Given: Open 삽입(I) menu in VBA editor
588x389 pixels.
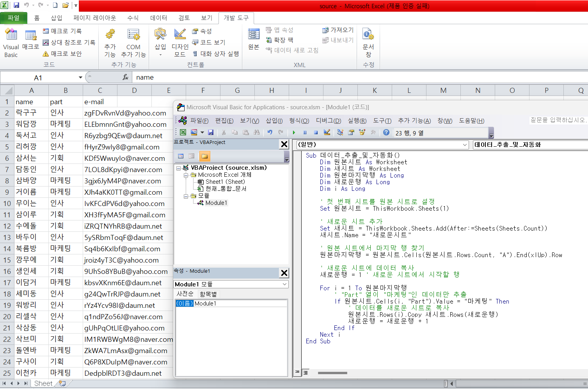Looking at the screenshot, I should [274, 121].
